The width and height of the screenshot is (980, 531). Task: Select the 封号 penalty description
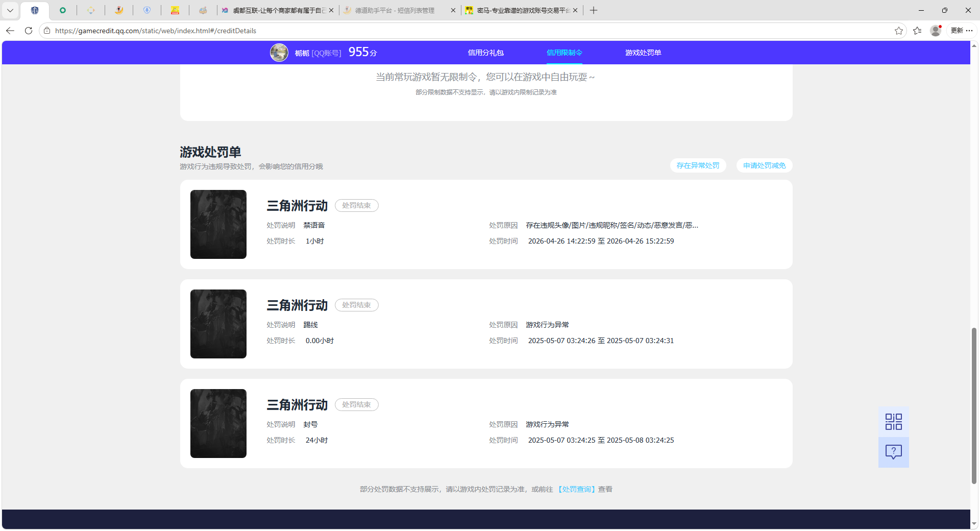coord(311,424)
